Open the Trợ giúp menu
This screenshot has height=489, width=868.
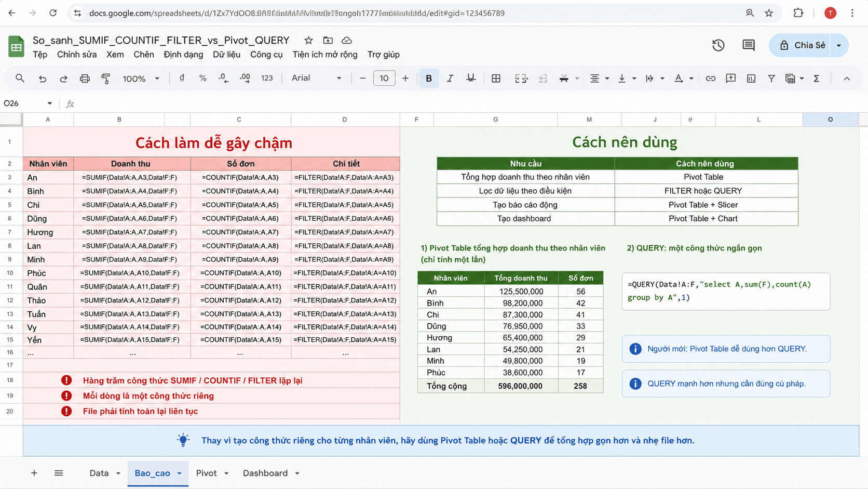point(383,55)
